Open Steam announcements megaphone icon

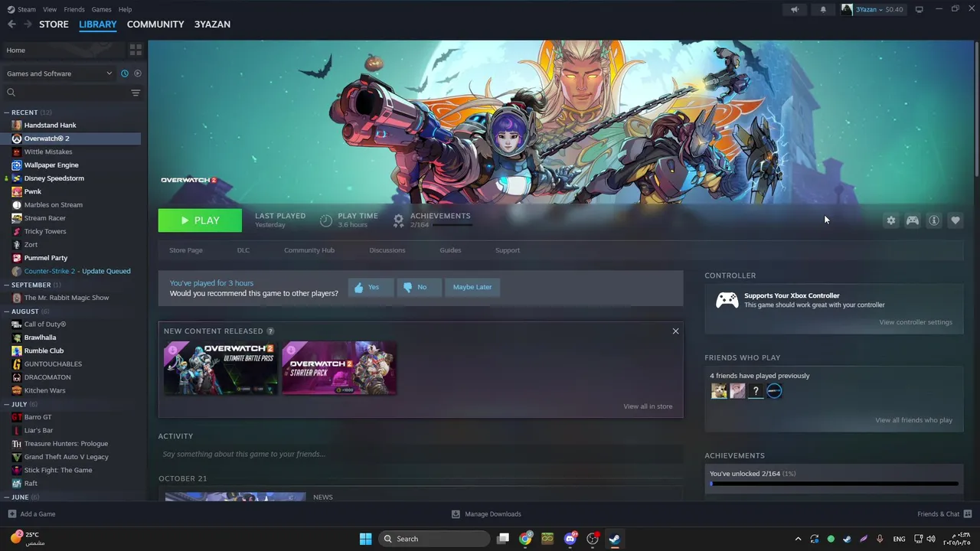point(795,9)
